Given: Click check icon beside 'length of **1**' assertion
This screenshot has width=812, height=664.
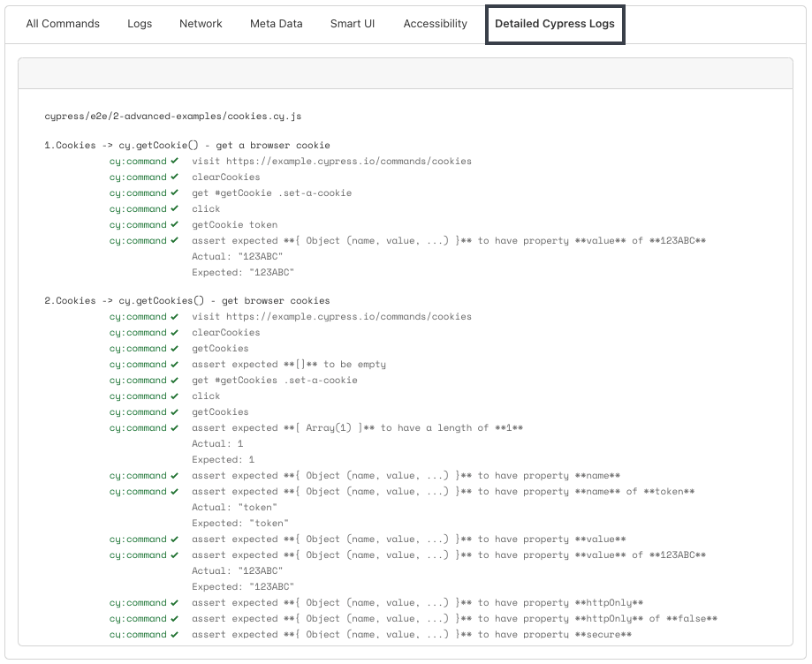Looking at the screenshot, I should click(x=175, y=428).
